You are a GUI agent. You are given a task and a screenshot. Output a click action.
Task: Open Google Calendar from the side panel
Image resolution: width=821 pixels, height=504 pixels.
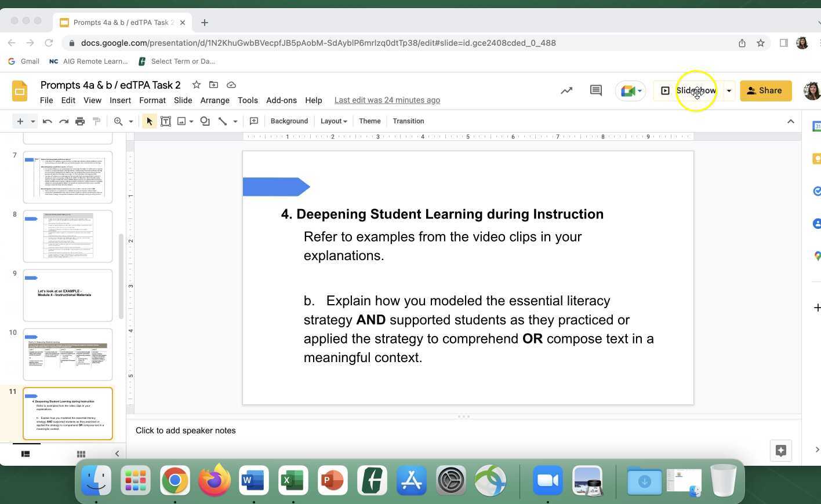tap(816, 126)
